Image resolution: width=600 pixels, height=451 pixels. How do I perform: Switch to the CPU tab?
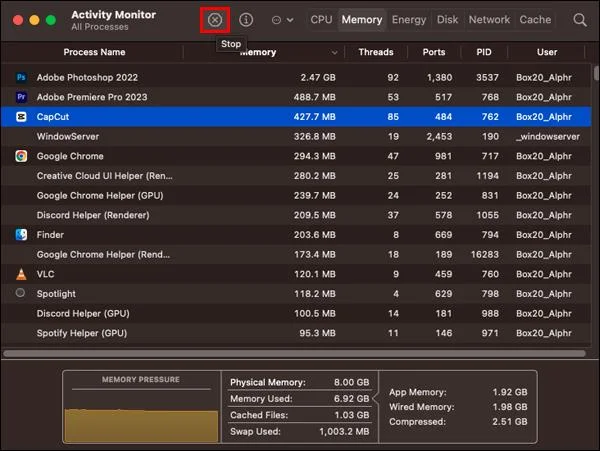[x=321, y=20]
